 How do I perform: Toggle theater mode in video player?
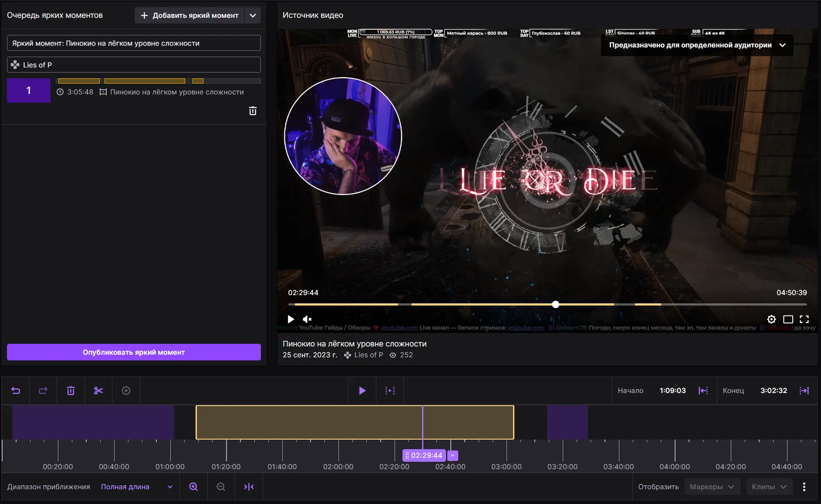(x=788, y=319)
